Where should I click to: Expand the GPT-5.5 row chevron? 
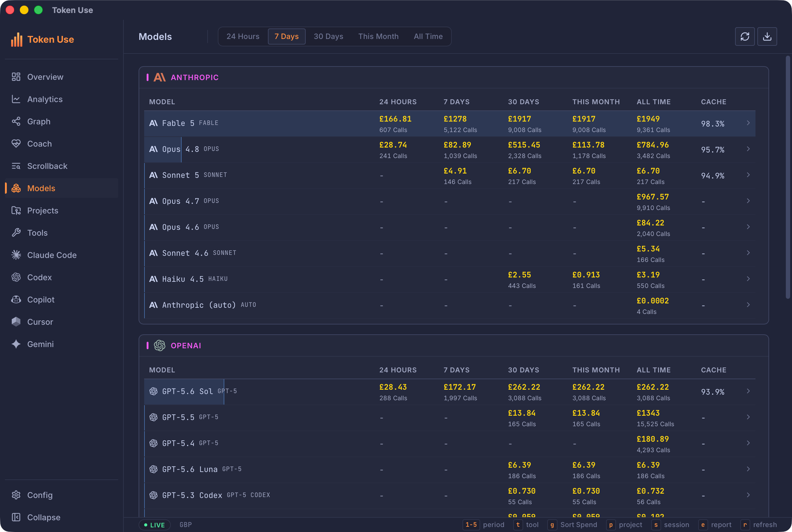point(748,417)
